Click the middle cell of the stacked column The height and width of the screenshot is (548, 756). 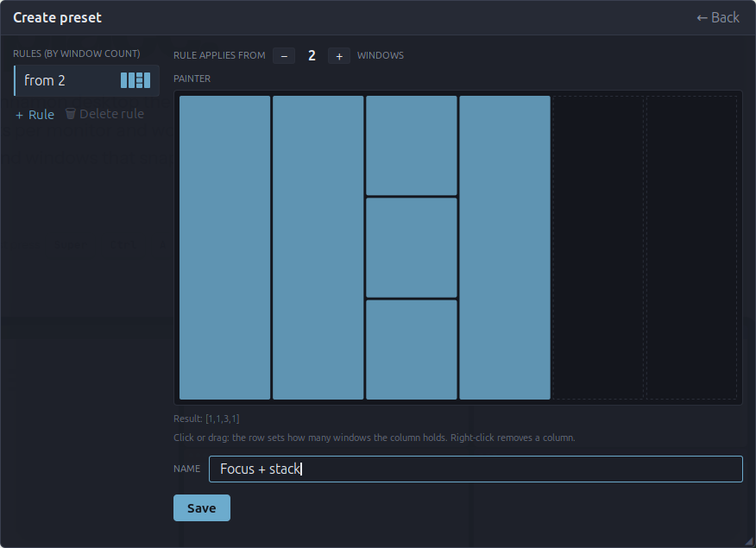412,248
